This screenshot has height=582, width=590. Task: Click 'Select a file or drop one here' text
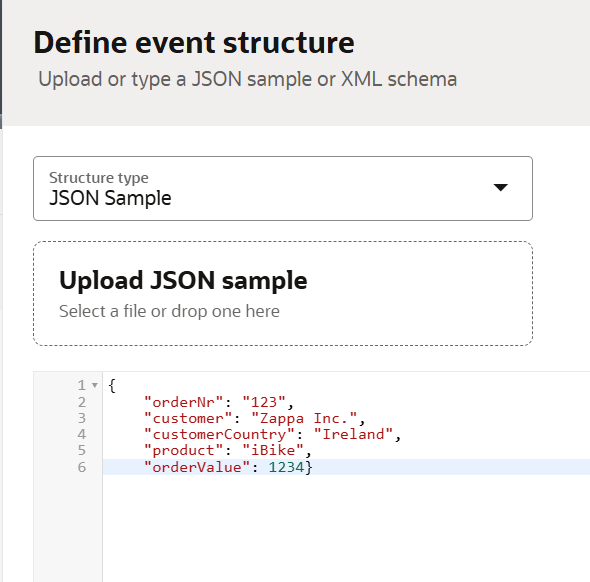[x=169, y=312]
